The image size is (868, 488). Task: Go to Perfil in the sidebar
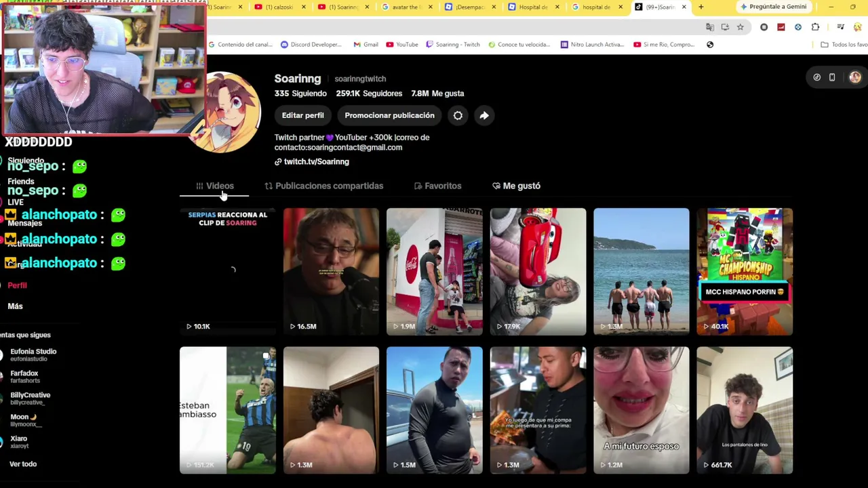[x=17, y=285]
